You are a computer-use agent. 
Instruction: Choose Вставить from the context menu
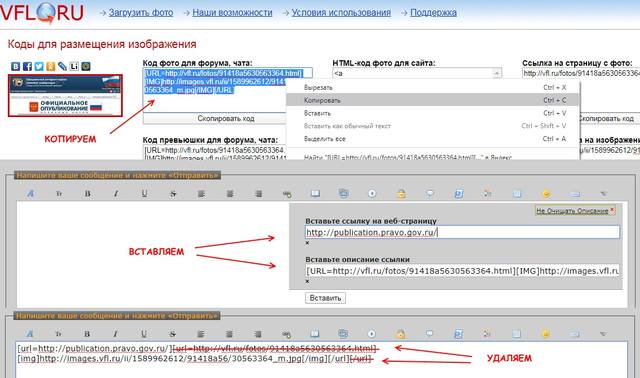tap(433, 113)
